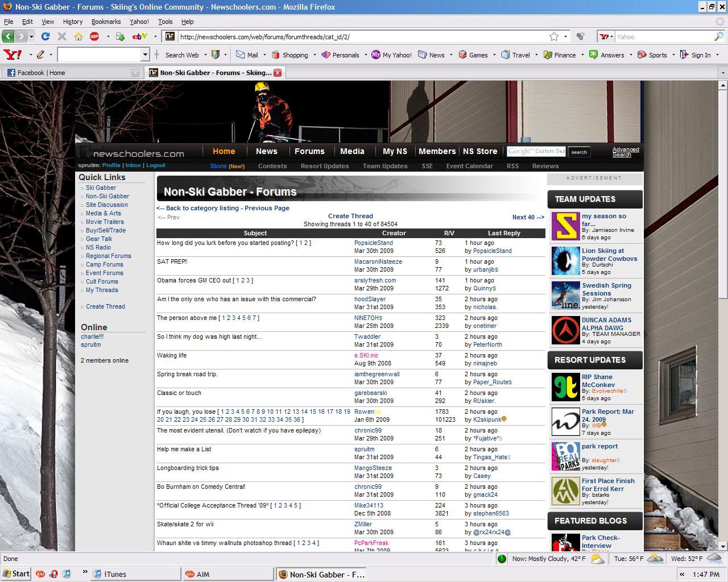Click the Logout link
728x582 pixels.
click(x=155, y=165)
